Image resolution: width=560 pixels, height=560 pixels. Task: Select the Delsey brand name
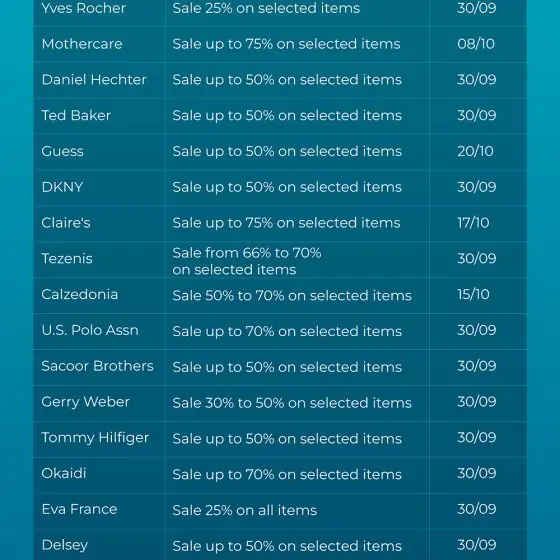(x=65, y=545)
